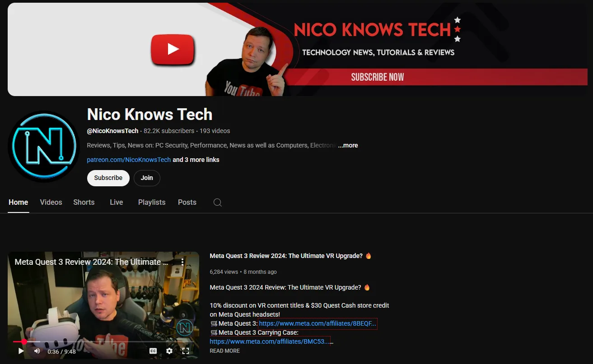Screen dimensions: 593x364
Task: Open the Meta Quest 3 Review video title
Action: click(x=290, y=256)
